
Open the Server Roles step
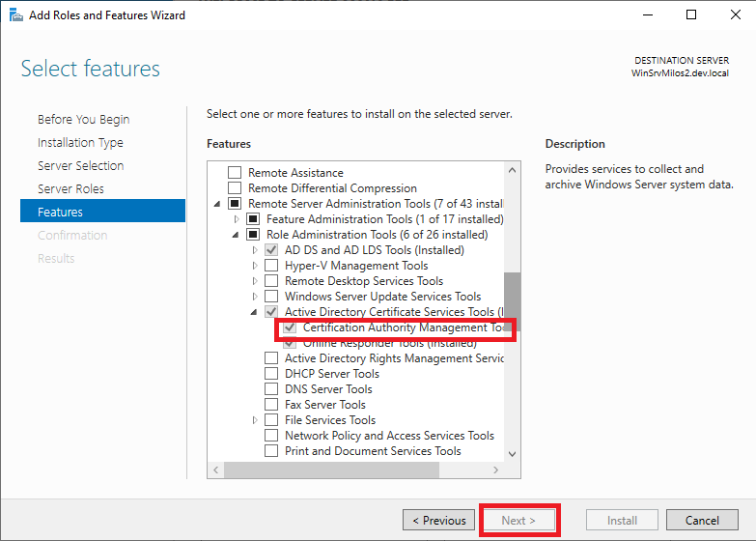70,189
